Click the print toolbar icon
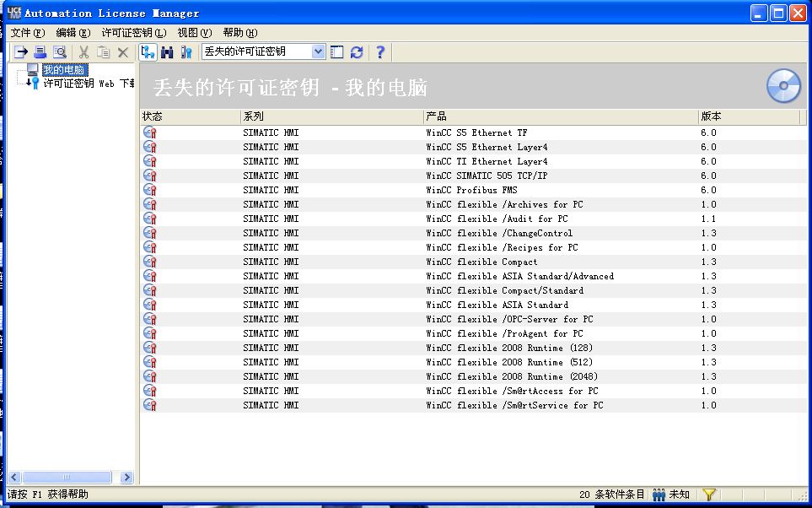812x508 pixels. coord(40,51)
